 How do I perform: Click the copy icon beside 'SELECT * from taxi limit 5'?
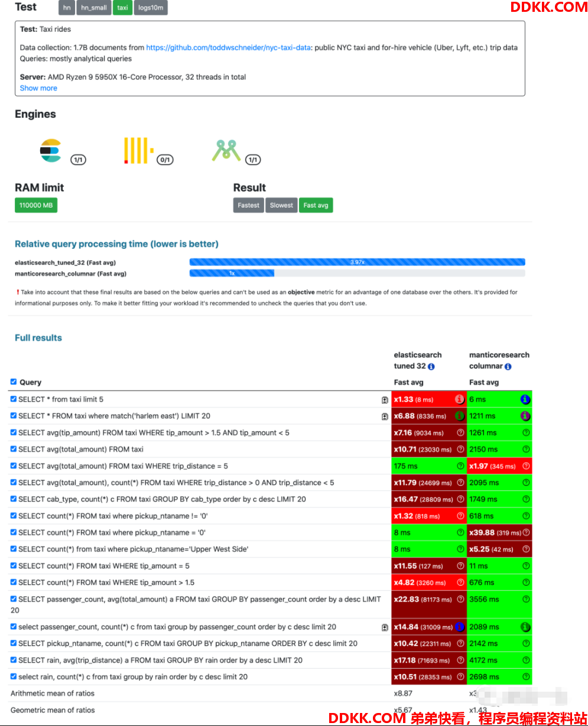point(384,399)
